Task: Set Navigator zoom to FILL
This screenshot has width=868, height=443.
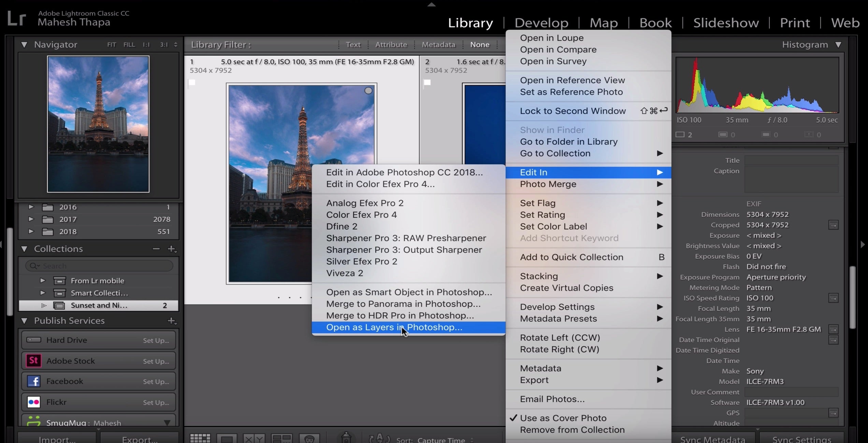Action: click(129, 45)
